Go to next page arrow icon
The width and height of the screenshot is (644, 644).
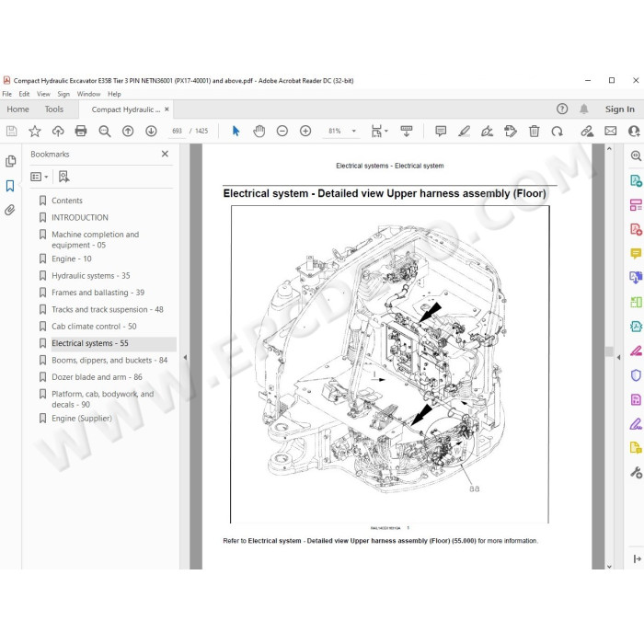coord(151,131)
